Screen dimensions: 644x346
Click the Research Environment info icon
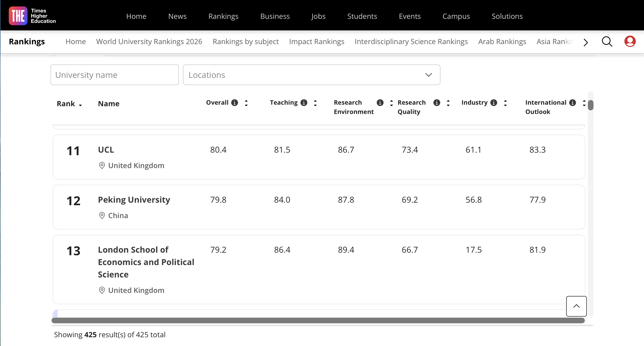pyautogui.click(x=380, y=103)
